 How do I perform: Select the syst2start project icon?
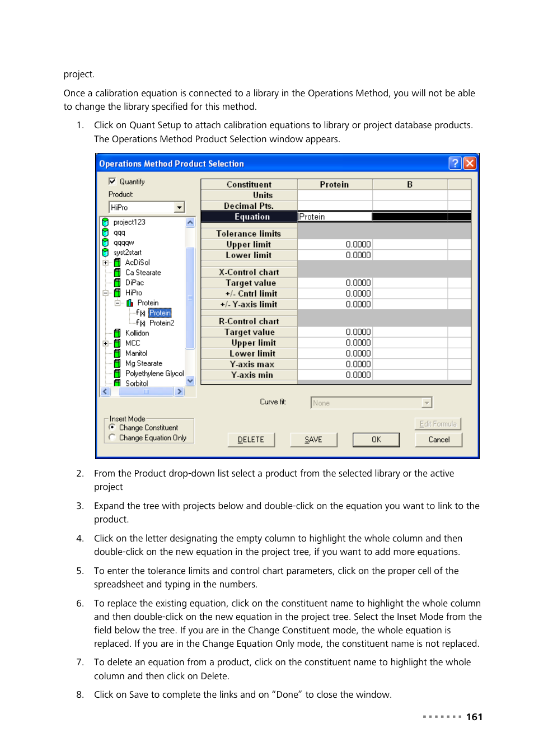[x=105, y=253]
